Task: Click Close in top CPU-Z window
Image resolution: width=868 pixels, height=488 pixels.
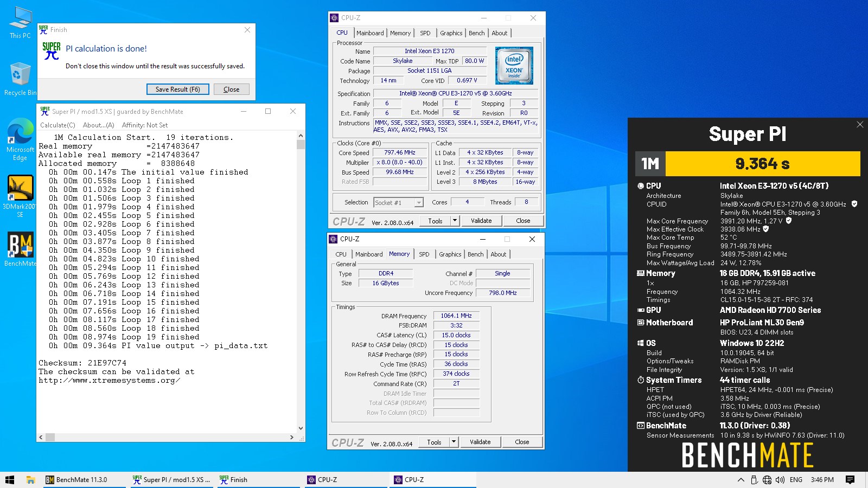Action: 523,221
